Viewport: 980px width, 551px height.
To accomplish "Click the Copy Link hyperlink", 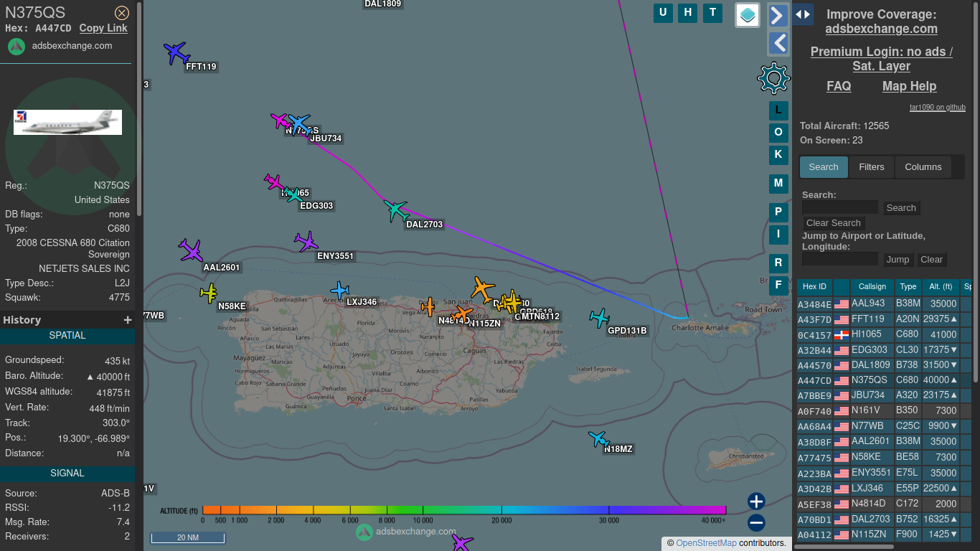I will click(103, 28).
